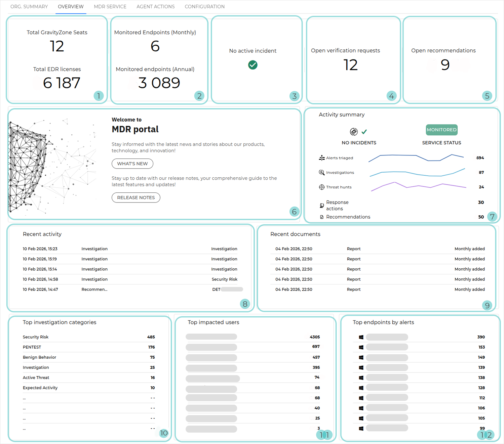Click the Investigations magnifier icon
504x444 pixels.
click(321, 172)
